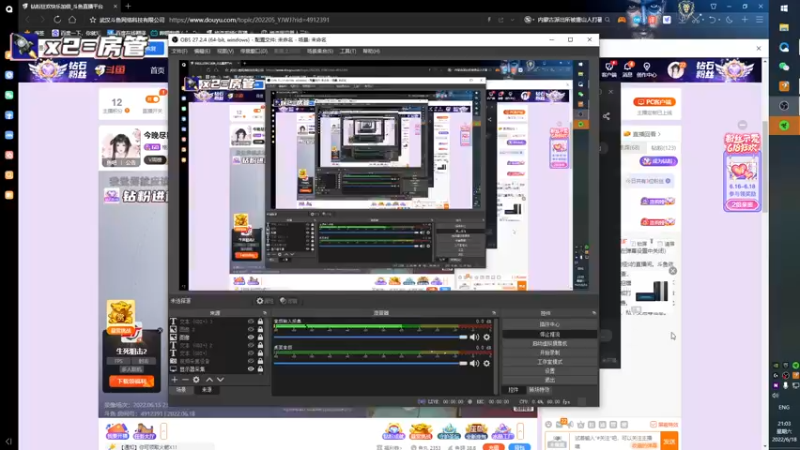
Task: Click the 桌面音频 volume slider
Action: [371, 363]
